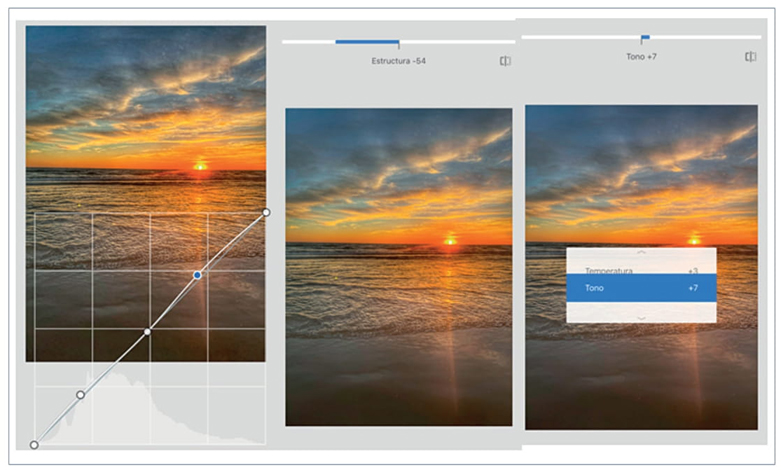Choose the highlighted Tono entry in list

[x=641, y=288]
